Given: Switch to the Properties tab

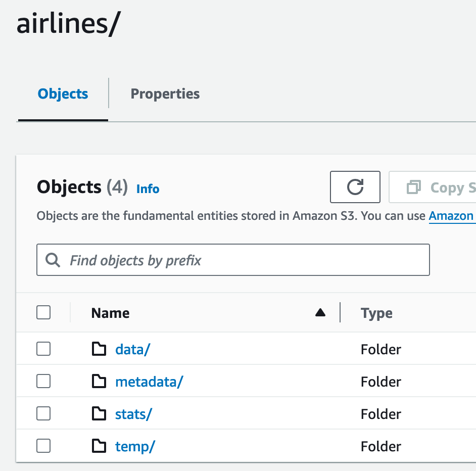Looking at the screenshot, I should coord(165,93).
